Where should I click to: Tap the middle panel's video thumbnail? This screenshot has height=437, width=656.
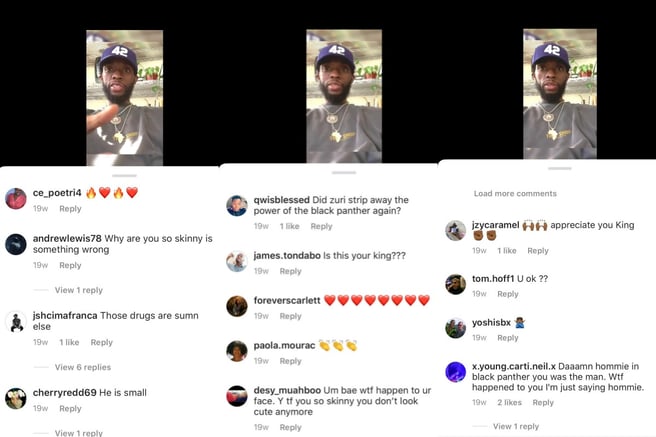point(344,96)
